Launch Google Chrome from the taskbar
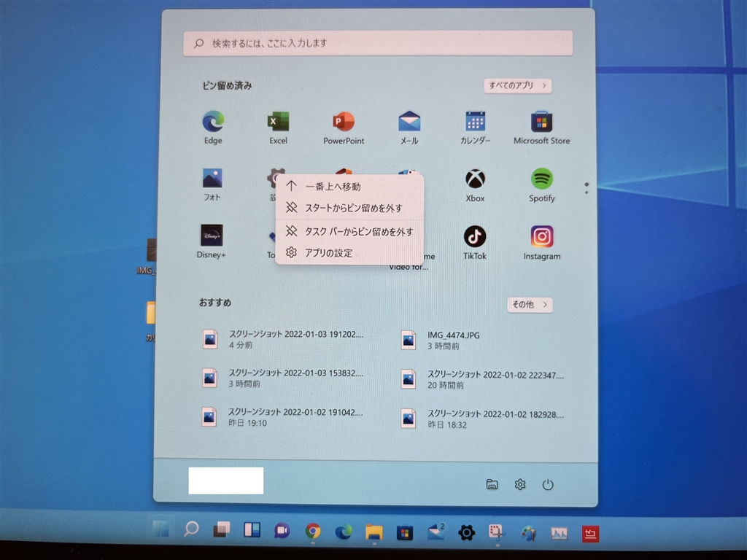 (313, 531)
